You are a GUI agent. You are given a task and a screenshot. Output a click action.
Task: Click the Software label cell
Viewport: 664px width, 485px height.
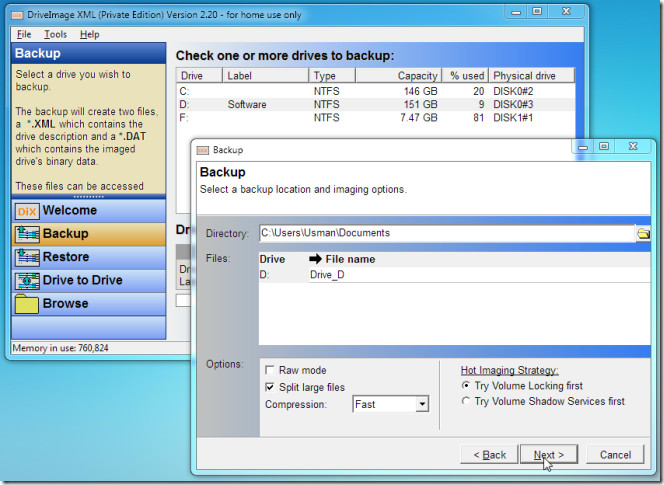coord(247,104)
